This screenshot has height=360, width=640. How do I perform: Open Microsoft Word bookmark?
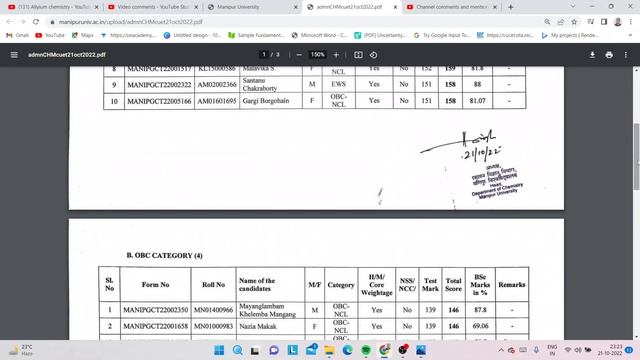click(x=320, y=36)
